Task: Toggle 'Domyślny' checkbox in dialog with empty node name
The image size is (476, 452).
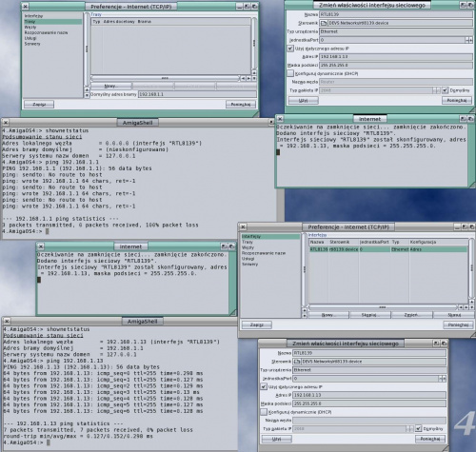Action: coord(419,429)
